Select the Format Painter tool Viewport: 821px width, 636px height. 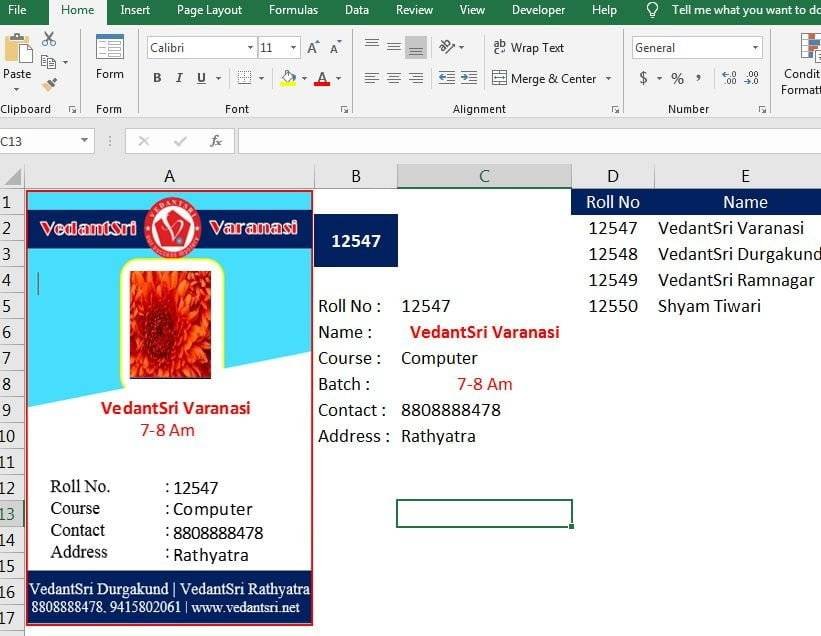coord(49,85)
